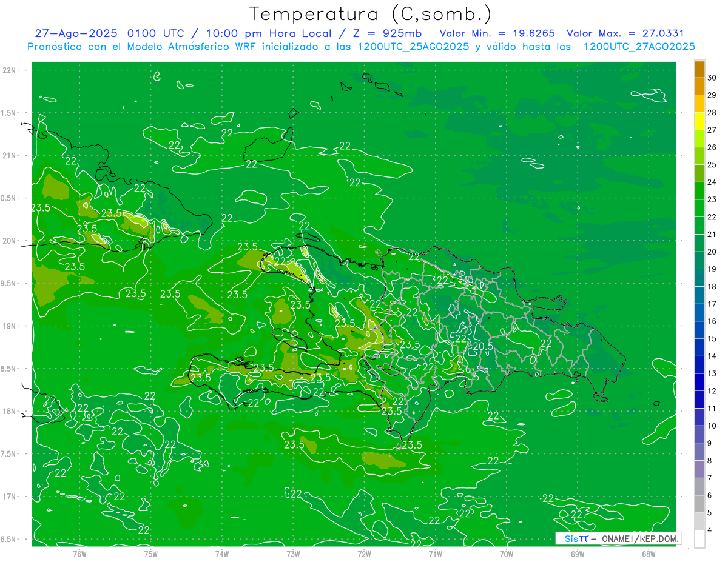Viewport: 728px width, 562px height.
Task: Click the title "Temperatura (C,somb.)"
Action: tap(371, 15)
